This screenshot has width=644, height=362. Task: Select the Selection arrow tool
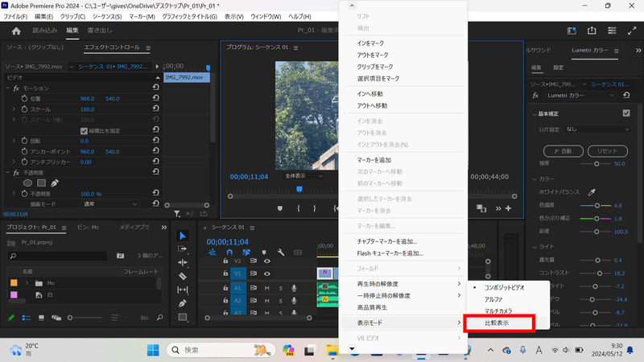tap(183, 236)
